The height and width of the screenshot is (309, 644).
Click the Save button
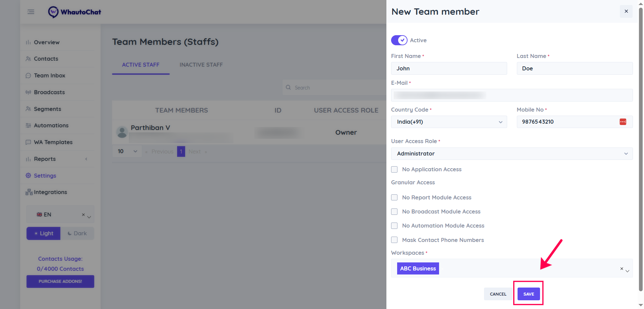click(528, 294)
